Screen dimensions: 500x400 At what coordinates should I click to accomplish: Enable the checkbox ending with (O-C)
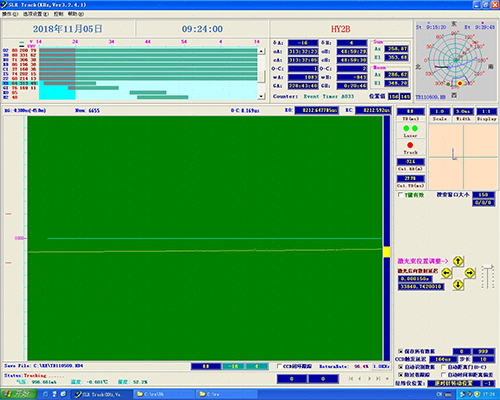[444, 367]
